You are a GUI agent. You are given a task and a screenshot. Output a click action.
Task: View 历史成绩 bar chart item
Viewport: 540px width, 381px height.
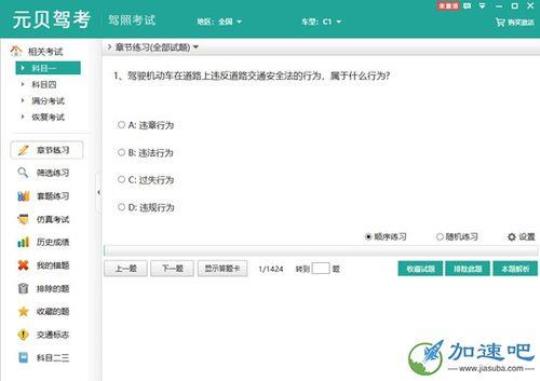point(44,242)
